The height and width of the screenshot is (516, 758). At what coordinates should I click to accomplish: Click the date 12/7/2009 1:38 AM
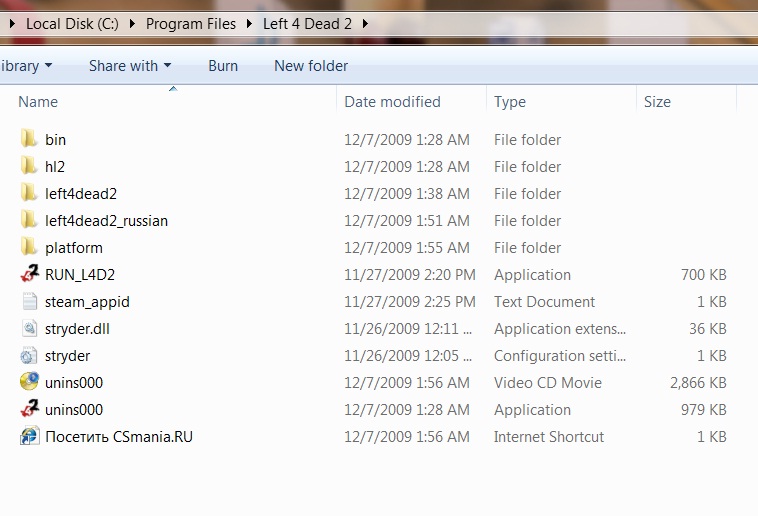(407, 194)
